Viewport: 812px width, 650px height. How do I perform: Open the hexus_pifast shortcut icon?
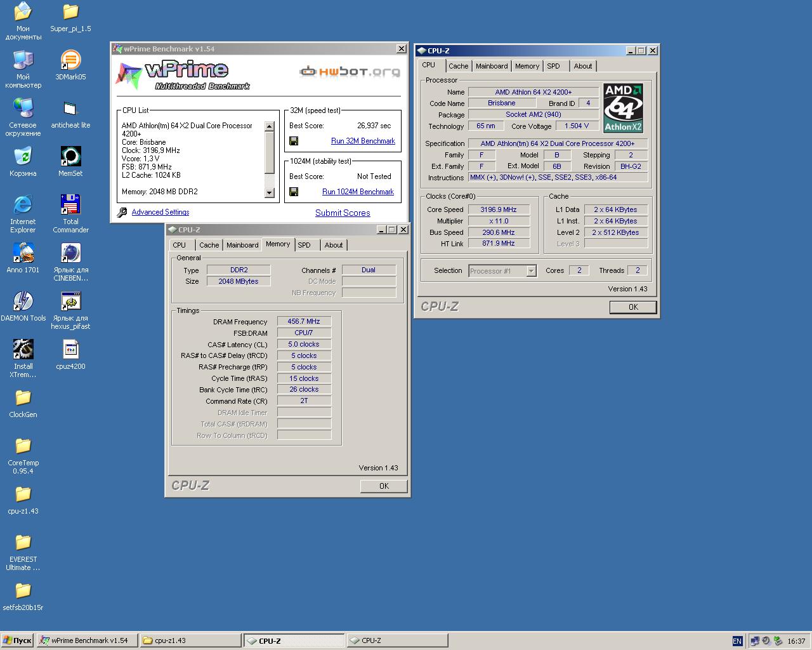point(70,310)
